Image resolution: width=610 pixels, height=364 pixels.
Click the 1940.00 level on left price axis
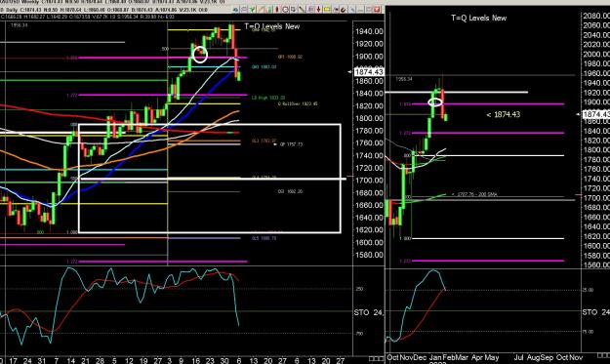pyautogui.click(x=368, y=31)
